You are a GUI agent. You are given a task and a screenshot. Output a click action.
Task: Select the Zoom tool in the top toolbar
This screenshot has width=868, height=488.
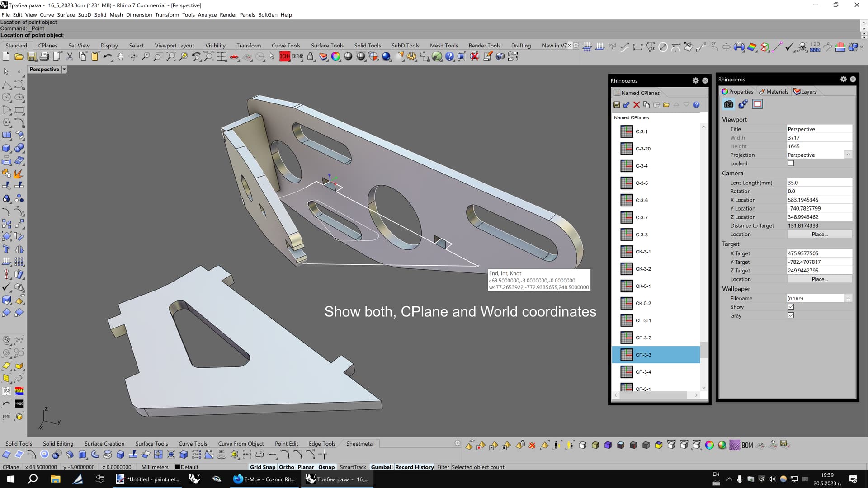point(145,56)
